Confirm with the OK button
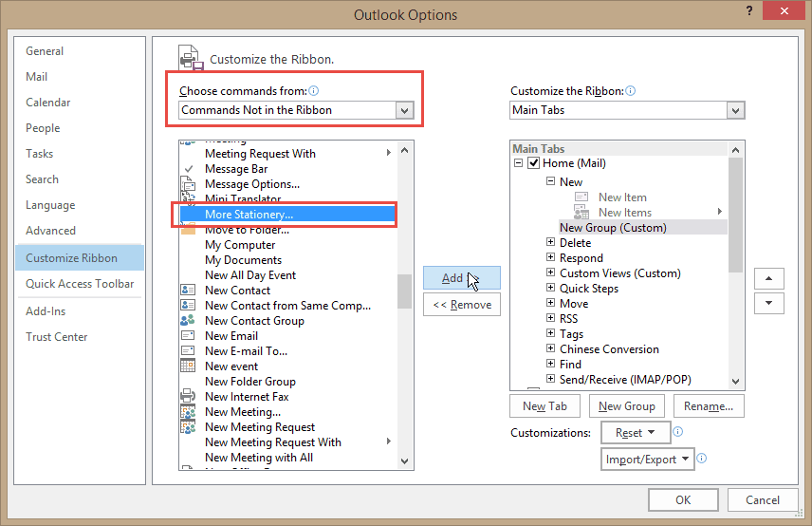 pyautogui.click(x=683, y=500)
